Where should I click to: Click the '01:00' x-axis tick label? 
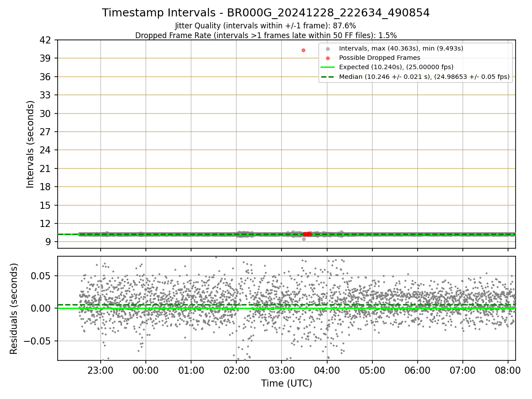tap(191, 370)
